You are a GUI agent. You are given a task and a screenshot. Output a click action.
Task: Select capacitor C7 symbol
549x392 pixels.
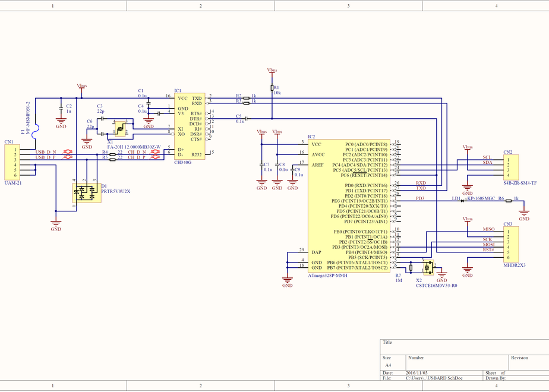click(261, 165)
